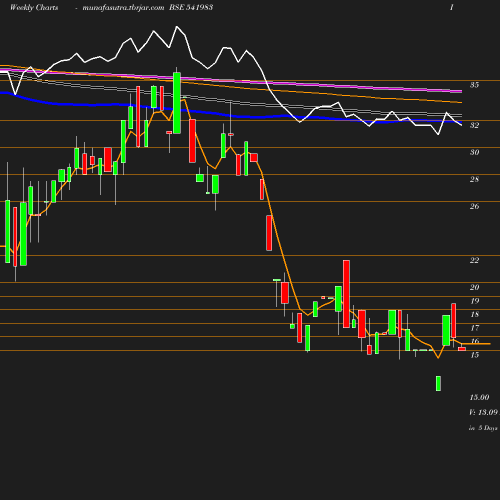Click the price axis label '35'

pos(474,85)
